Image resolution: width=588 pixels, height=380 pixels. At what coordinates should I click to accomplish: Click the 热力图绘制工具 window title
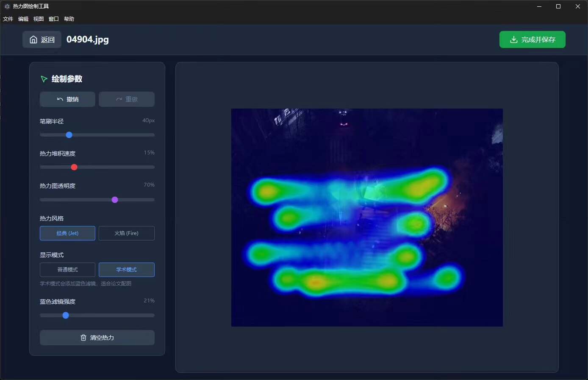31,6
